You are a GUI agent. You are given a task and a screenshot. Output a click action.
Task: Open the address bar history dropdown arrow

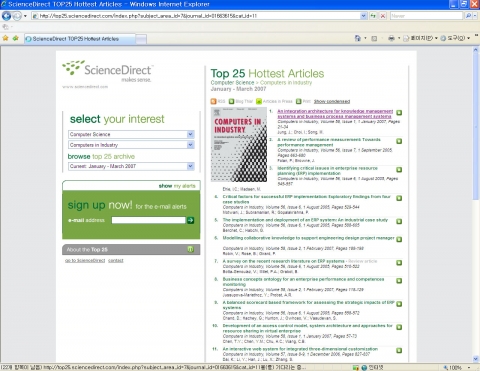click(x=363, y=16)
